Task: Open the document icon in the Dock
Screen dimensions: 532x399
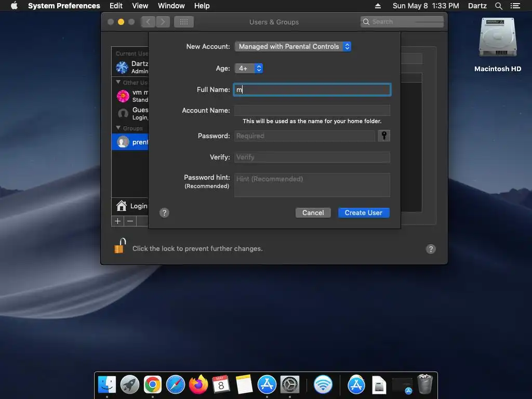Action: [379, 385]
